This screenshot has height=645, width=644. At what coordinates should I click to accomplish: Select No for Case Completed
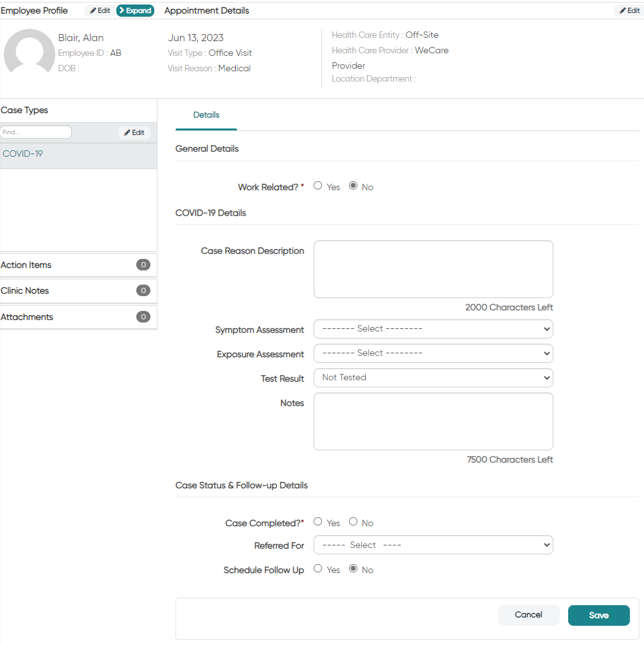[353, 522]
